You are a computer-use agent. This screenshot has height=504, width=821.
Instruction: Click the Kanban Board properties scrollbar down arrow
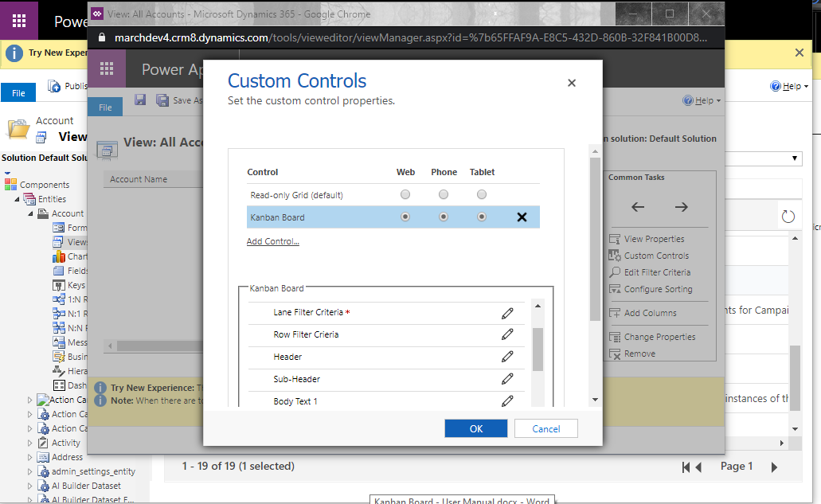tap(538, 400)
